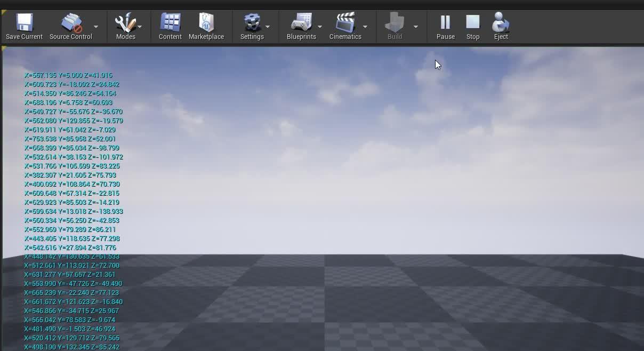Click the Blueprints icon
644x351 pixels.
click(301, 22)
